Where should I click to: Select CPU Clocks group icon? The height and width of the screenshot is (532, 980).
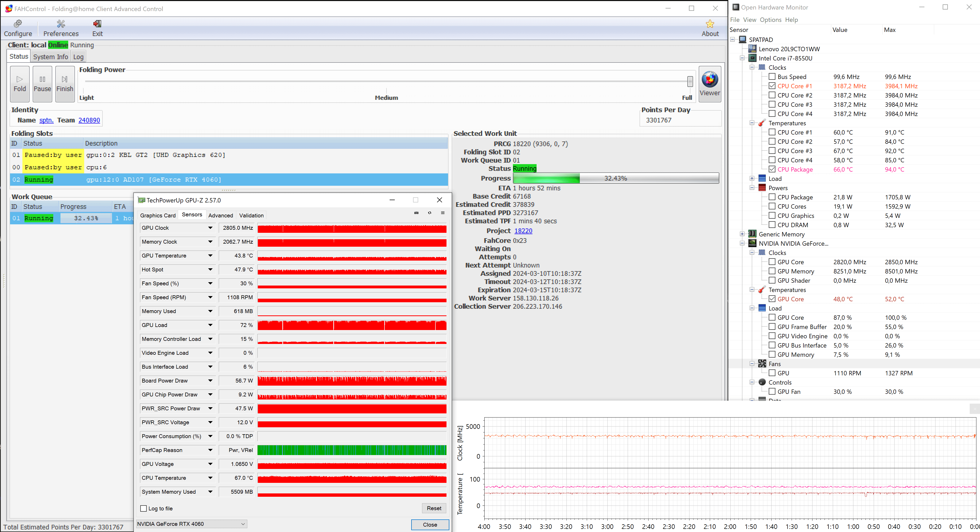(762, 67)
